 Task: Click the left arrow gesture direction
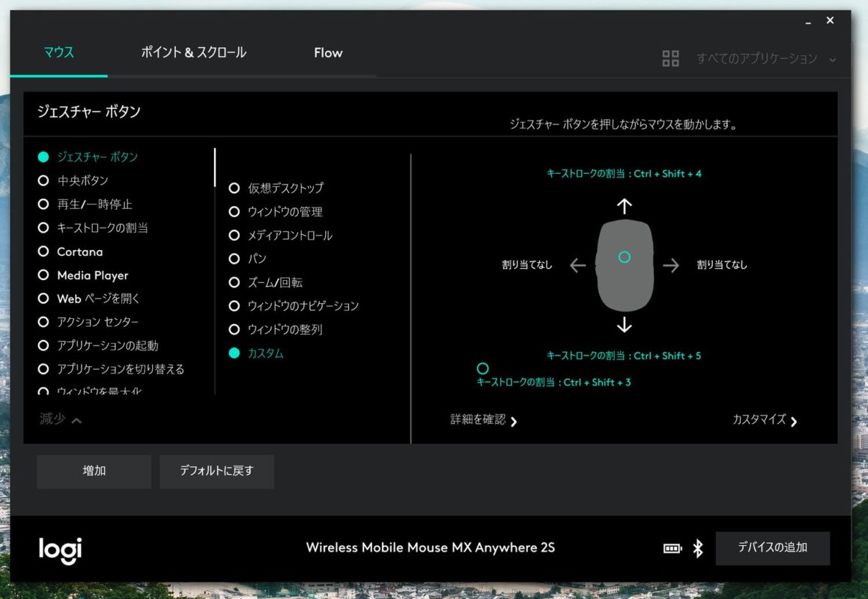coord(577,265)
